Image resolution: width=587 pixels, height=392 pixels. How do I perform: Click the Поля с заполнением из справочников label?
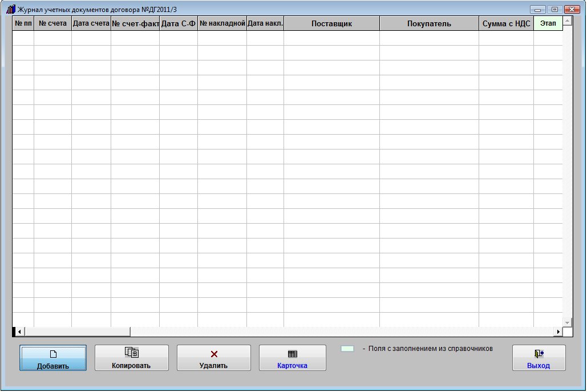pos(431,349)
